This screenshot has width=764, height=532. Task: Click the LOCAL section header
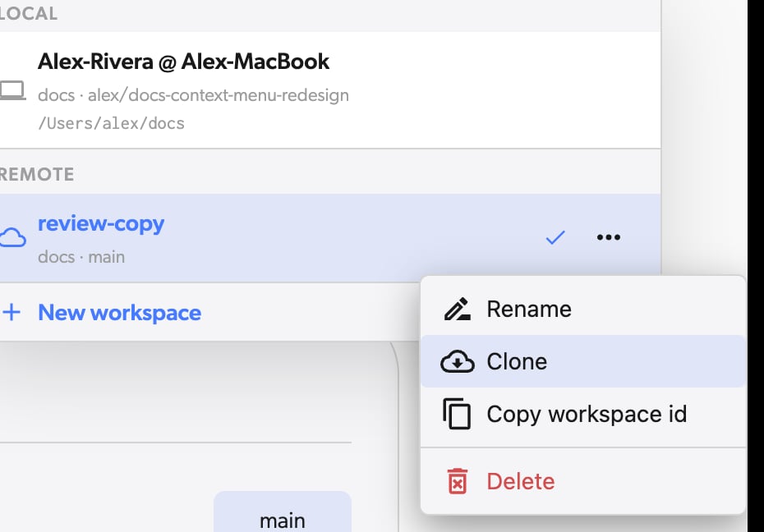pos(28,14)
